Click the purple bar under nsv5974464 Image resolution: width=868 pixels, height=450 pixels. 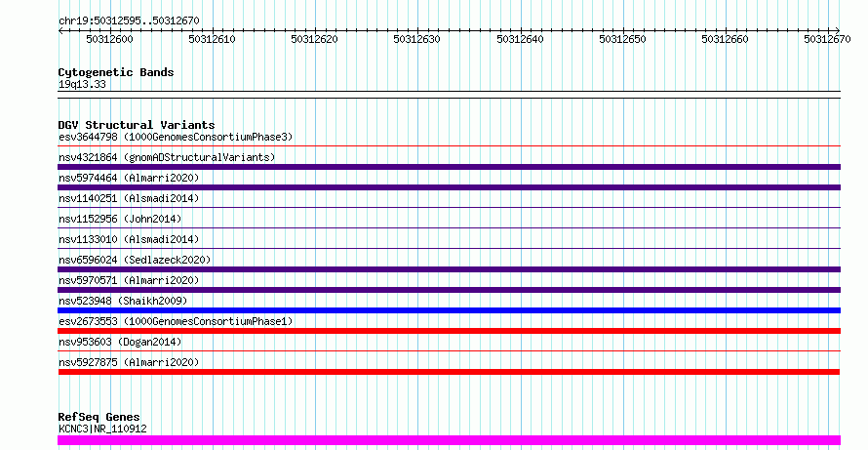tap(449, 187)
